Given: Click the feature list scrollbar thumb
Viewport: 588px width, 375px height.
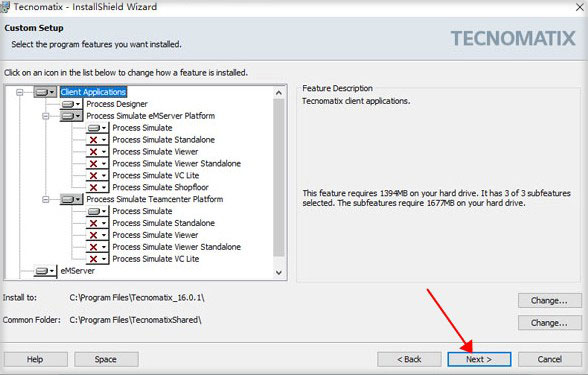Looking at the screenshot, I should (x=279, y=177).
